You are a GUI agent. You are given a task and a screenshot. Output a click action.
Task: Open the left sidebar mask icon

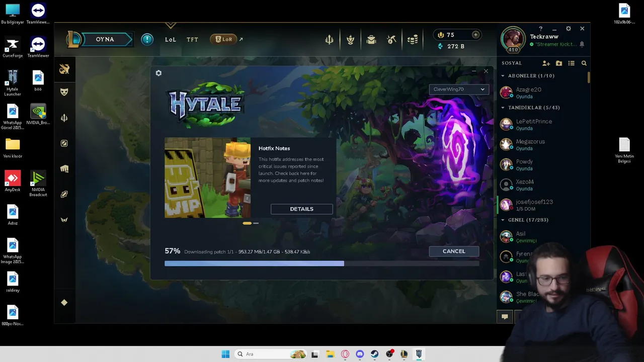tap(64, 92)
